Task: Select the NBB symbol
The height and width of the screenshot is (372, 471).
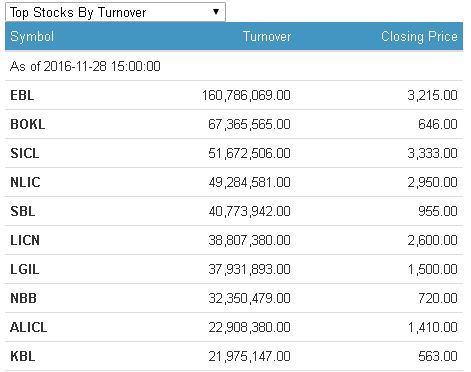Action: pyautogui.click(x=23, y=298)
